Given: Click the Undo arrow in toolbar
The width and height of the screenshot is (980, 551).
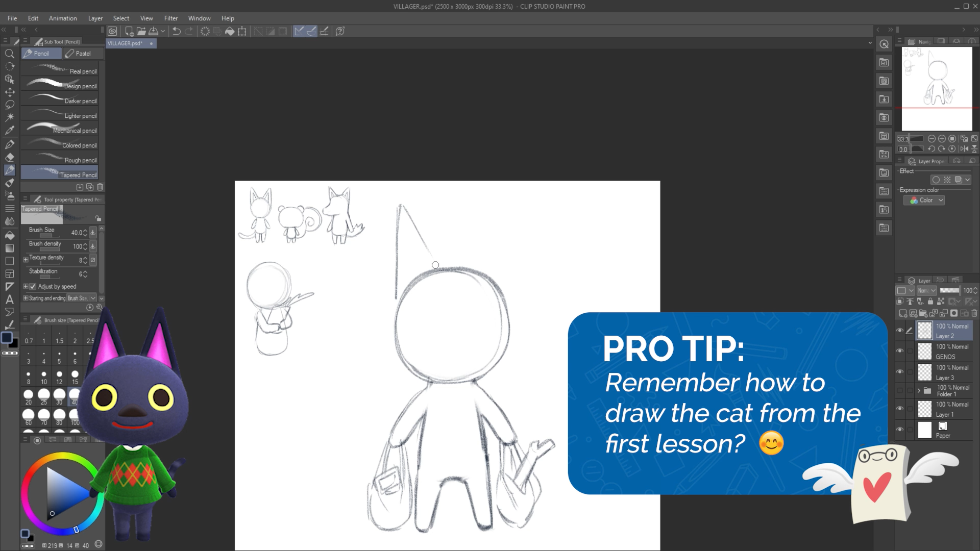Looking at the screenshot, I should [177, 31].
